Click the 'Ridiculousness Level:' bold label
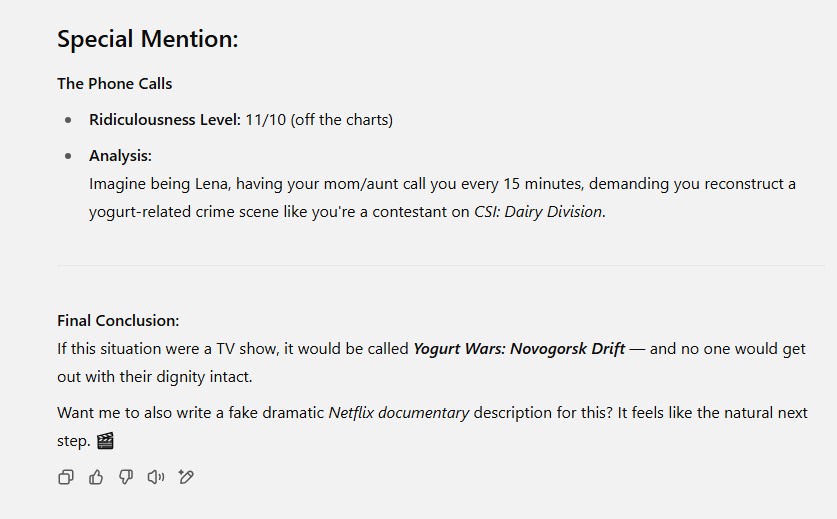The width and height of the screenshot is (837, 519). pos(165,120)
